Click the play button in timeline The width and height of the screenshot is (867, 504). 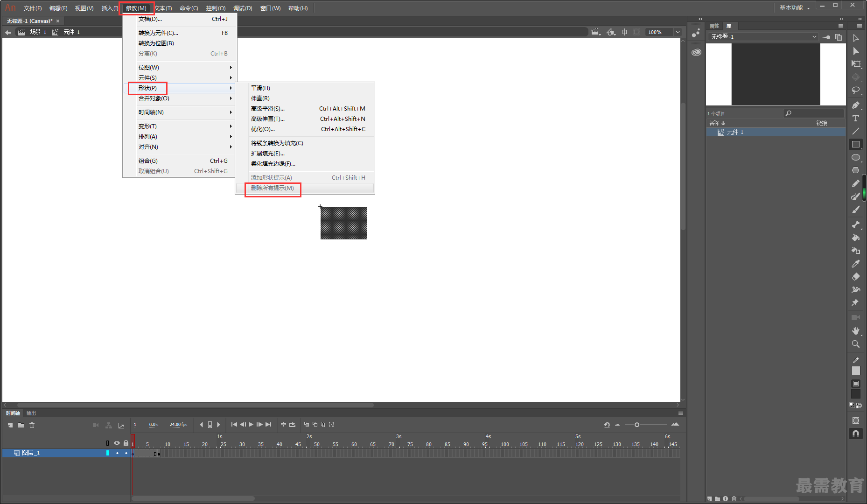251,425
